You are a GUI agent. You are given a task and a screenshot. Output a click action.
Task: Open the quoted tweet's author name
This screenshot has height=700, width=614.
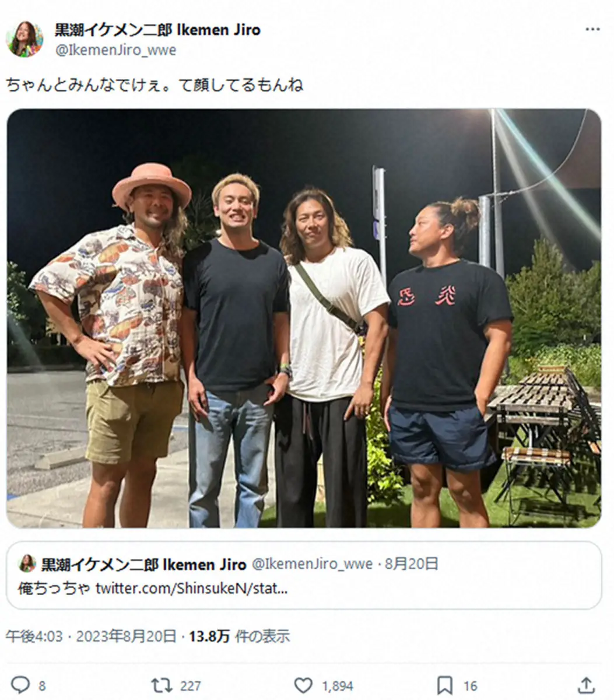coord(144,564)
